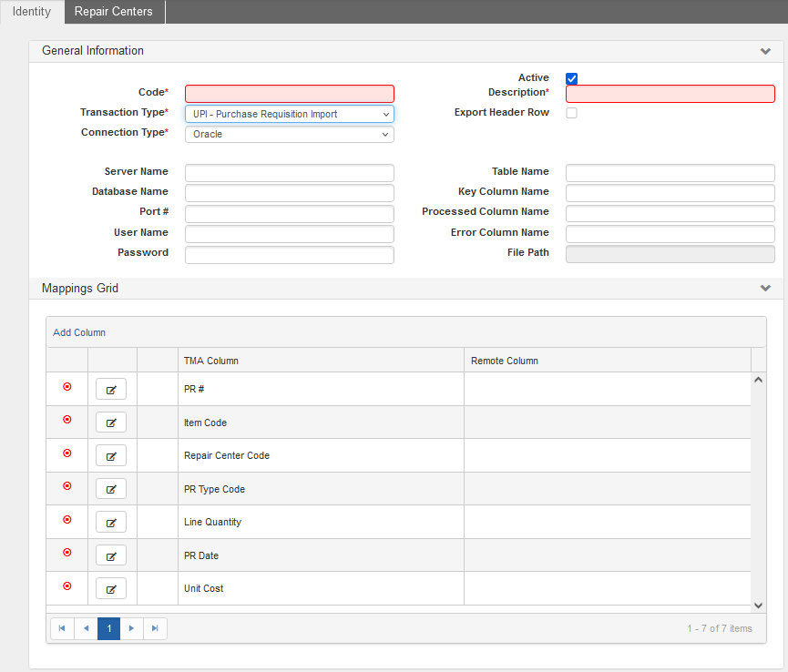Viewport: 788px width, 672px height.
Task: Go to next page of mappings grid
Action: [132, 628]
